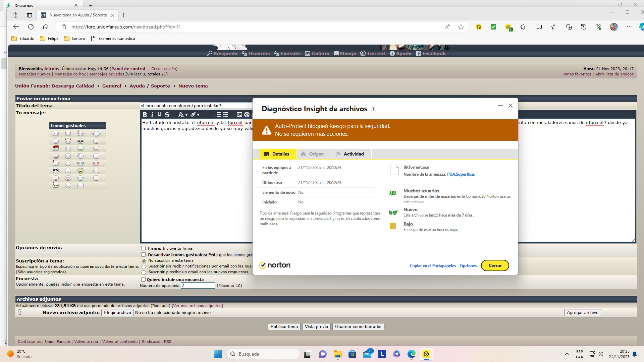Insert an image in the editor

click(239, 115)
